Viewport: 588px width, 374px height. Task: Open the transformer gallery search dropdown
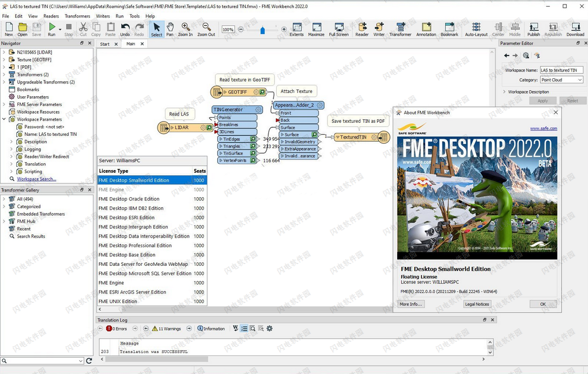click(80, 361)
